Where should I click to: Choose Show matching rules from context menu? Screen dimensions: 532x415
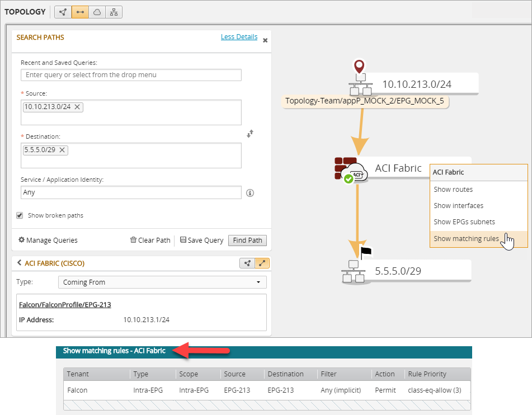click(x=466, y=239)
